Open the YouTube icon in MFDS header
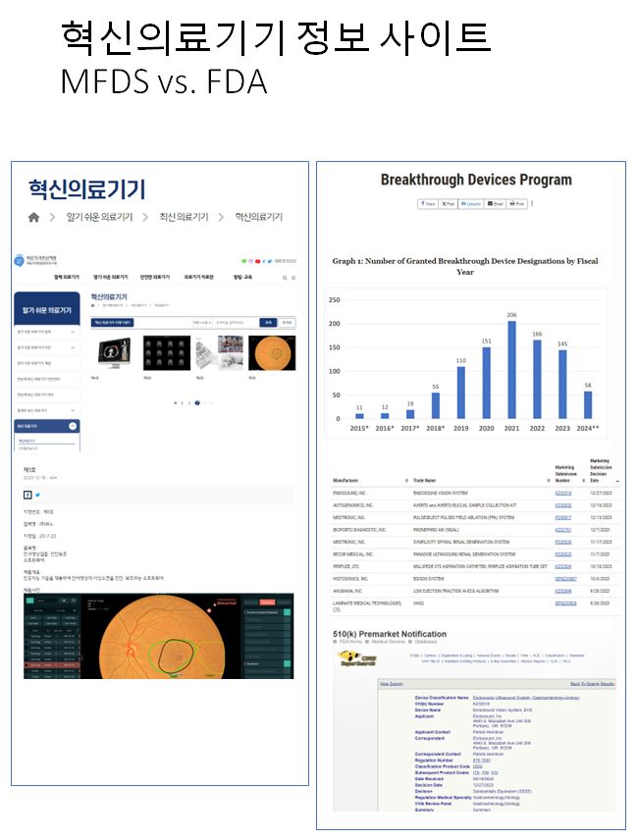This screenshot has width=638, height=840. (x=257, y=261)
